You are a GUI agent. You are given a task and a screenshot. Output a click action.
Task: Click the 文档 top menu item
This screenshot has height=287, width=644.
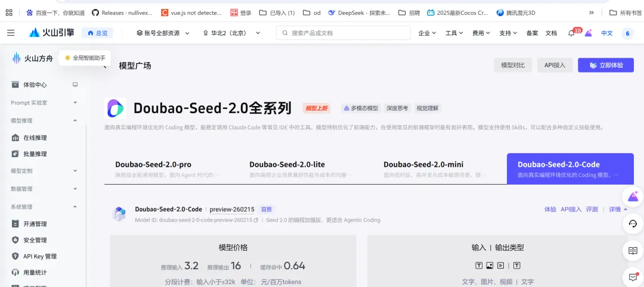pyautogui.click(x=551, y=33)
